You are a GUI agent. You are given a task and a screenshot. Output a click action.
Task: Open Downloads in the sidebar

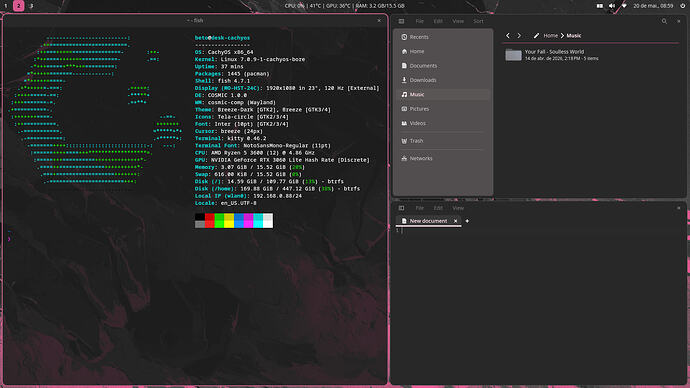442,80
